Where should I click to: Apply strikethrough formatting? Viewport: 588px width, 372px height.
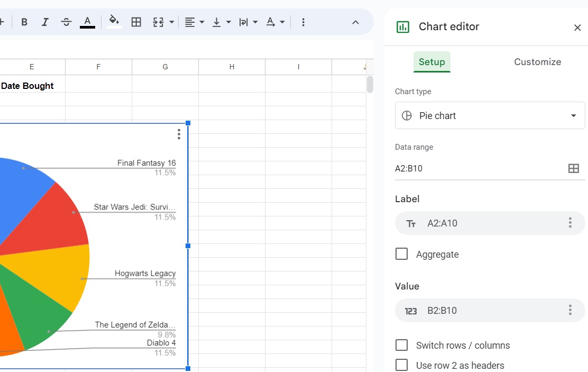[66, 22]
